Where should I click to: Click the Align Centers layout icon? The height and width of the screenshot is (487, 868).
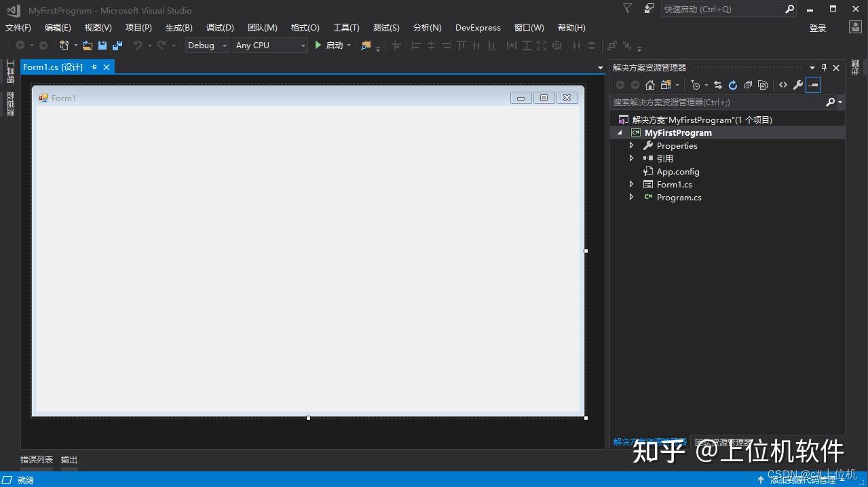(431, 46)
